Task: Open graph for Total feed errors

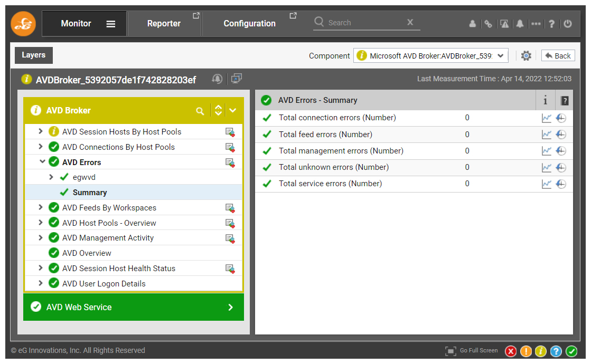Action: coord(547,135)
